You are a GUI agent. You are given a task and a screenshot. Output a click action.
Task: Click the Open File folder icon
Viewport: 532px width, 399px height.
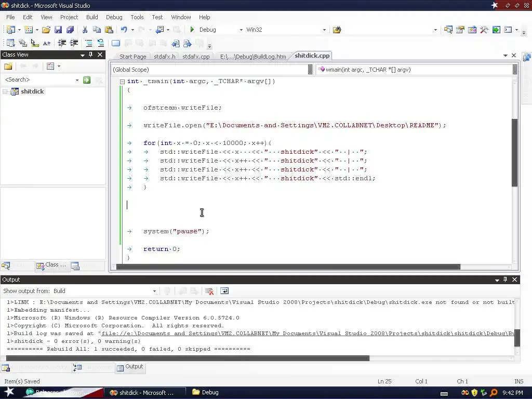coord(46,30)
